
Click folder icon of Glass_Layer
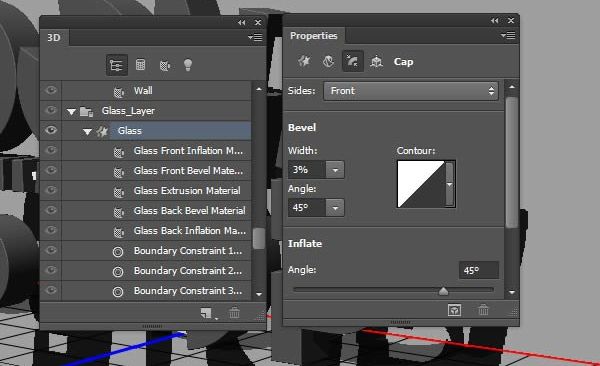click(86, 112)
